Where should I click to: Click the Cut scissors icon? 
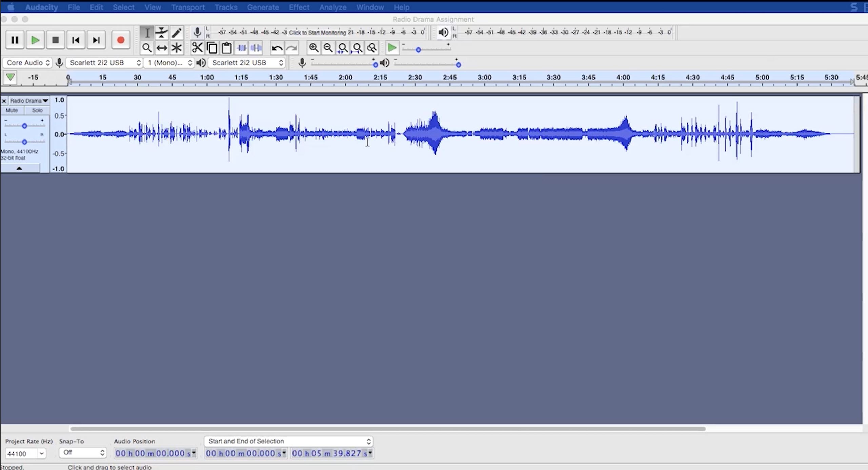click(197, 48)
